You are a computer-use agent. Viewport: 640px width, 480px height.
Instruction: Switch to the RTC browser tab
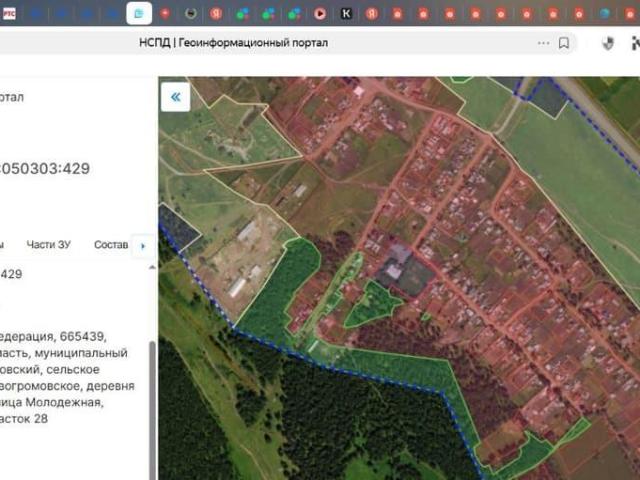click(x=9, y=13)
